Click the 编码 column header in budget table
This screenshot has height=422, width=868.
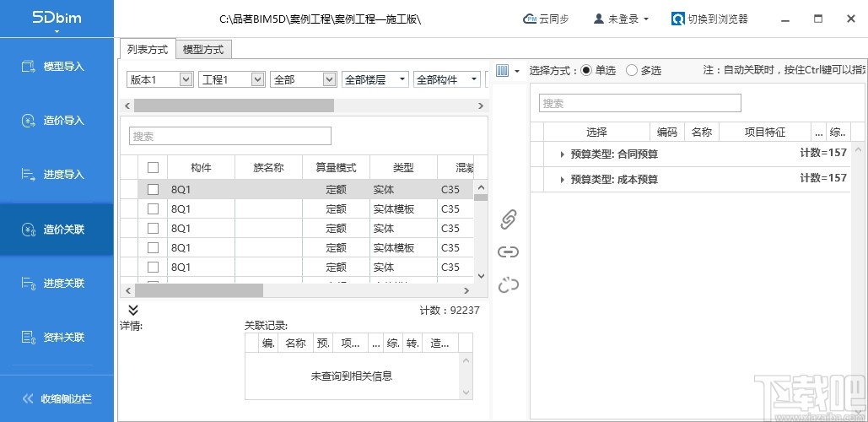pos(667,132)
